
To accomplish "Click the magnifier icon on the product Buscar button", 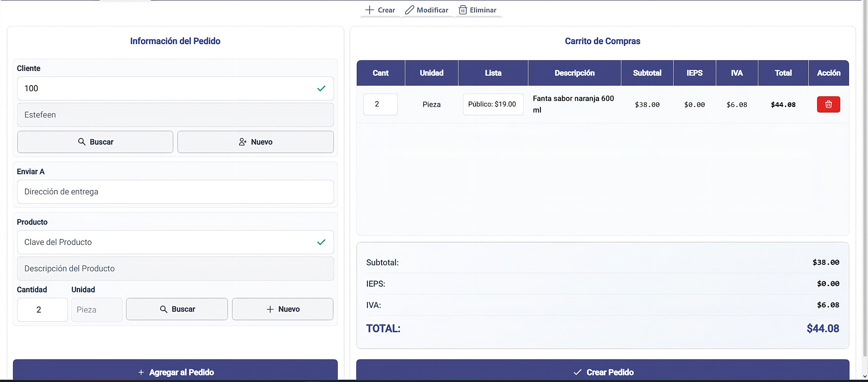I will pyautogui.click(x=164, y=309).
